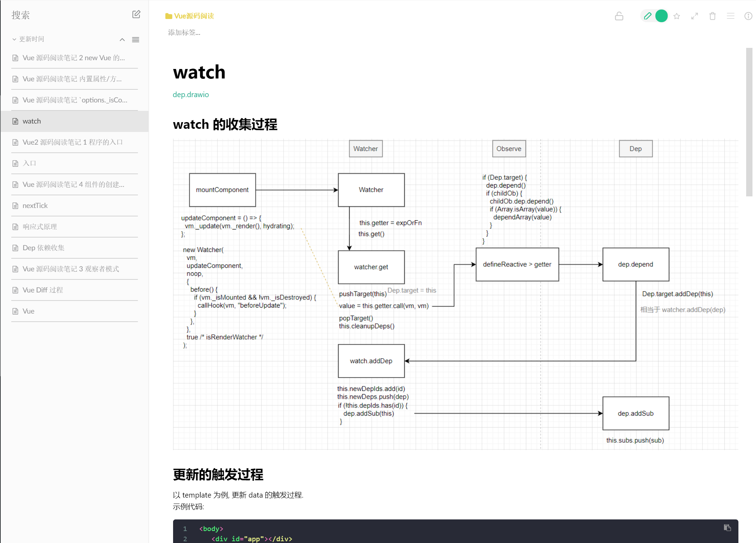Open the Vue Diff 过程 note
Screen dimensions: 756x543
click(43, 290)
